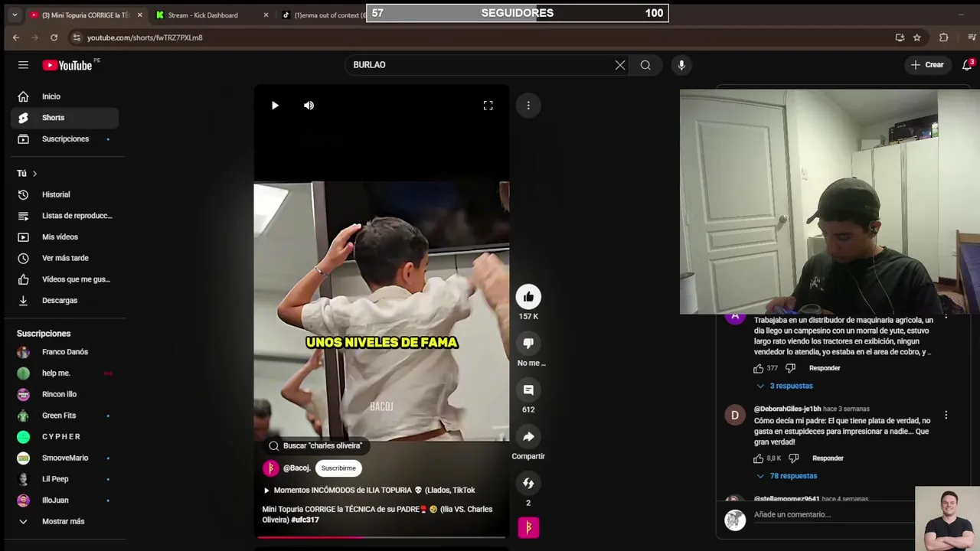Open Listas de reproducción
The height and width of the screenshot is (551, 980).
click(x=65, y=216)
